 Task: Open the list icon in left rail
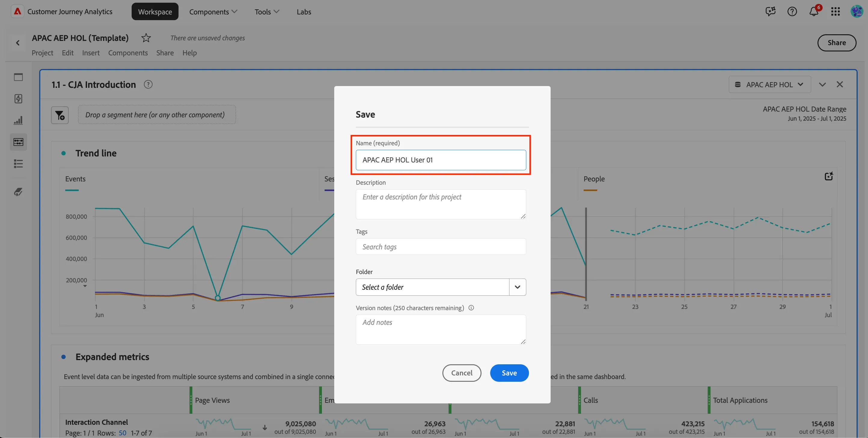[18, 164]
